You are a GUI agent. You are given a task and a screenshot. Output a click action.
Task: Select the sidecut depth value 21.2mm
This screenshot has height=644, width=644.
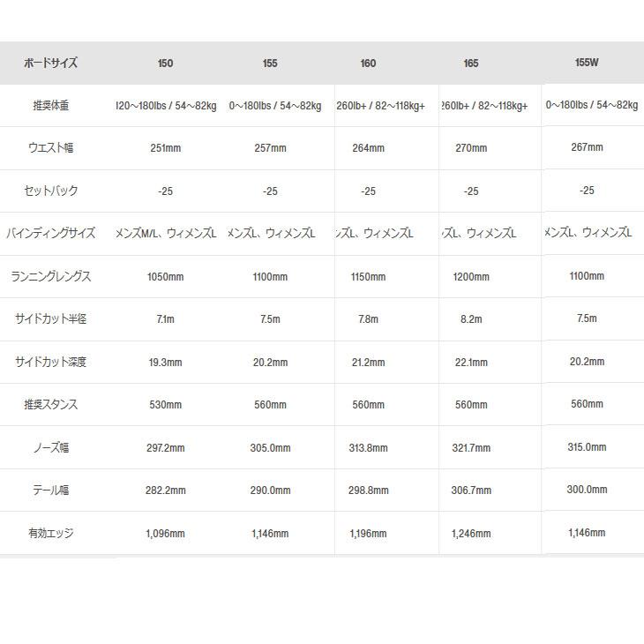pos(368,363)
